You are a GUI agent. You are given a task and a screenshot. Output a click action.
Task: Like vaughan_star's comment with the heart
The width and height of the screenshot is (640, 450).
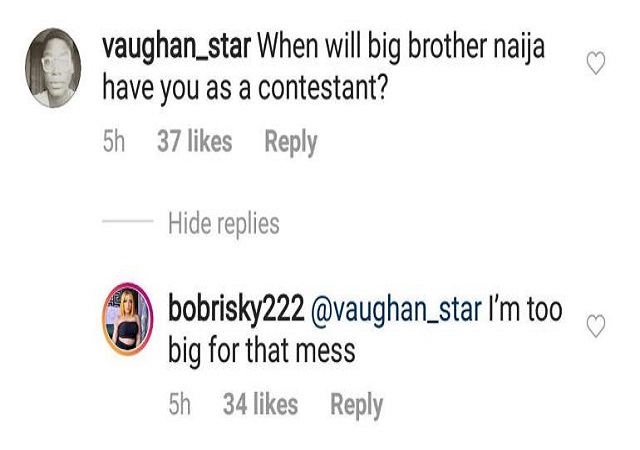point(595,65)
